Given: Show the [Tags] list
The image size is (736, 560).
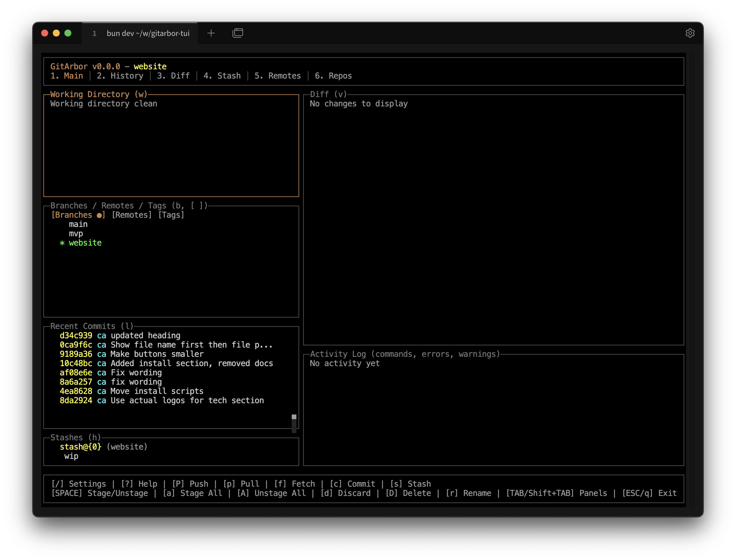Looking at the screenshot, I should pyautogui.click(x=171, y=215).
